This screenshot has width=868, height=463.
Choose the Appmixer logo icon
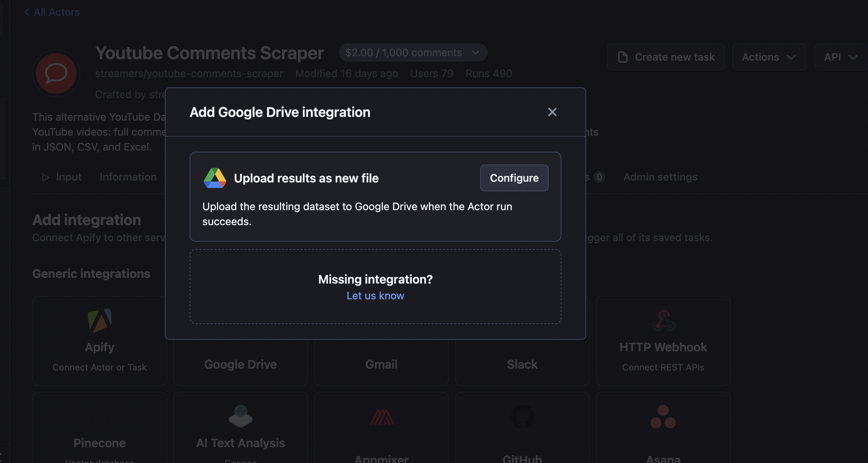[382, 417]
